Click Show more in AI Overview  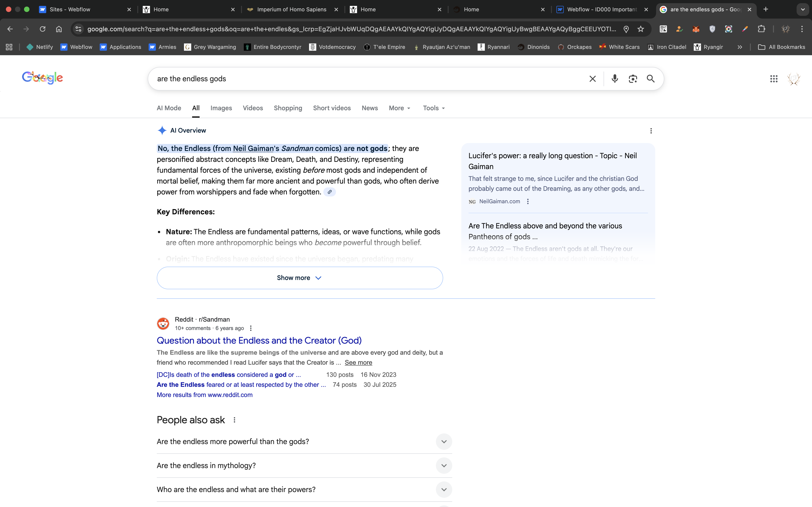[299, 278]
